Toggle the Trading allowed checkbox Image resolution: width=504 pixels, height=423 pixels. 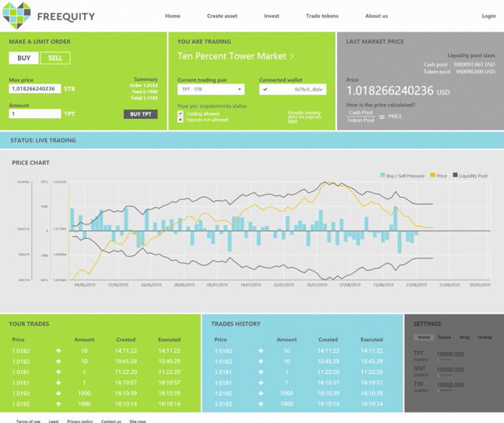[180, 113]
